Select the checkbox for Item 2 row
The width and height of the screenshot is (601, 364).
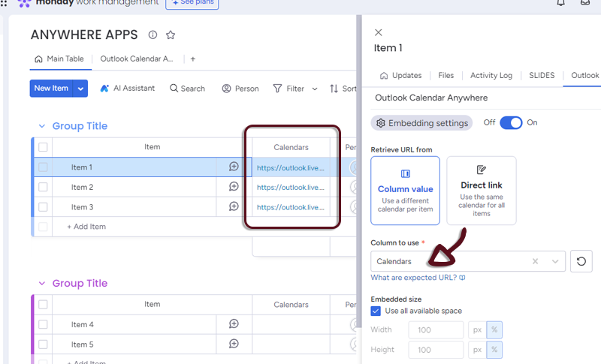[x=43, y=187]
